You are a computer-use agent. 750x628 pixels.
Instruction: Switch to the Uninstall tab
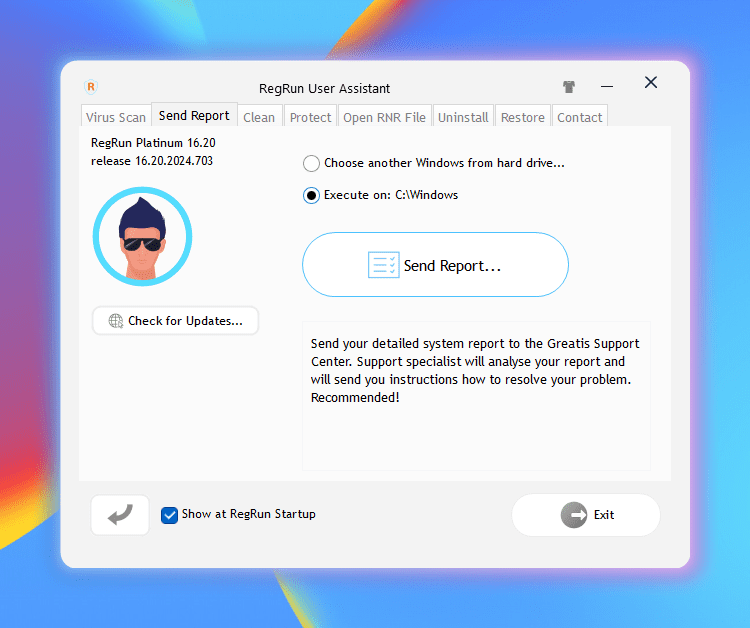[463, 117]
